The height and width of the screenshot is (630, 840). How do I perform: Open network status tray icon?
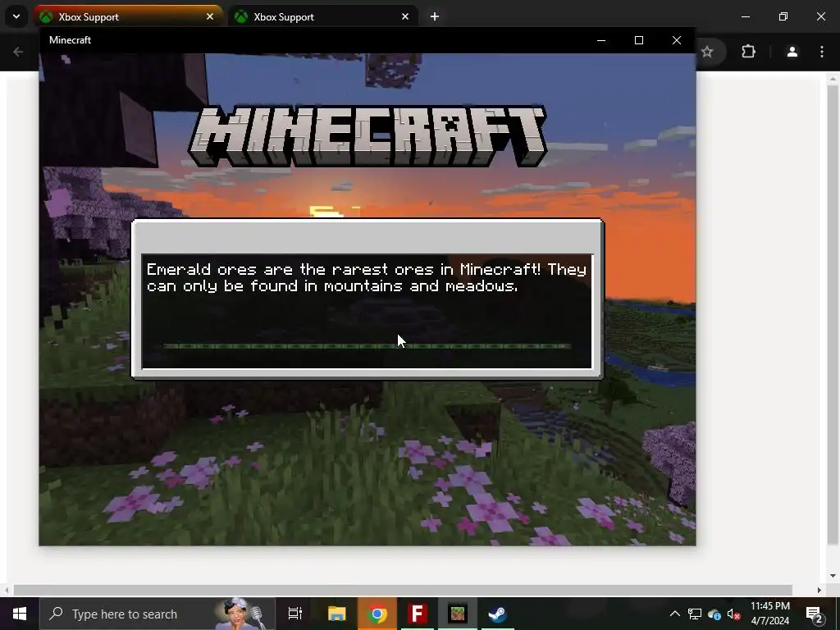coord(695,614)
